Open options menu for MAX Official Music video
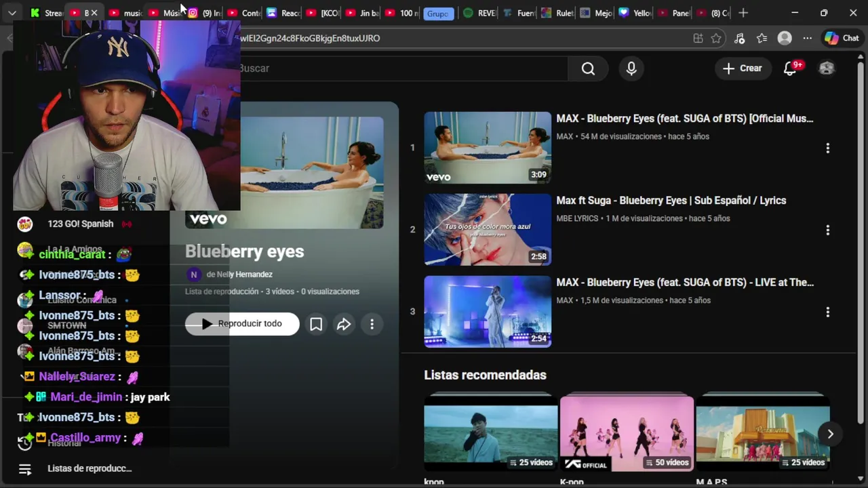Viewport: 868px width, 488px height. (827, 148)
